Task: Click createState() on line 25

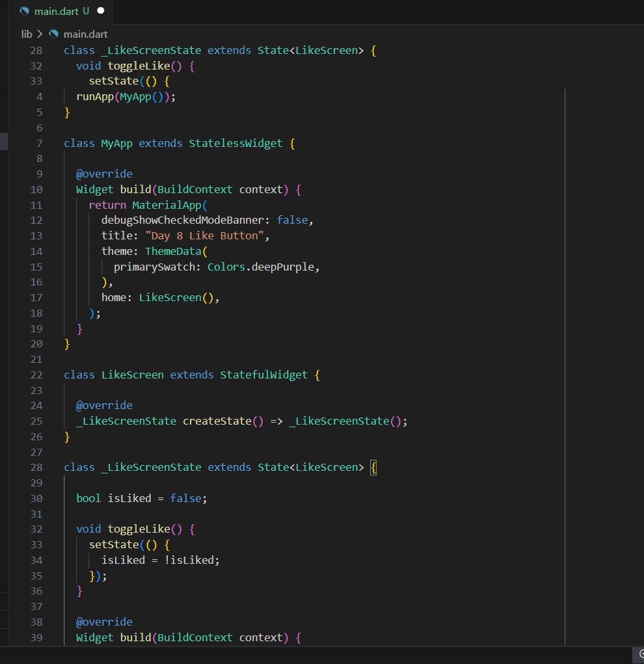Action: (223, 421)
